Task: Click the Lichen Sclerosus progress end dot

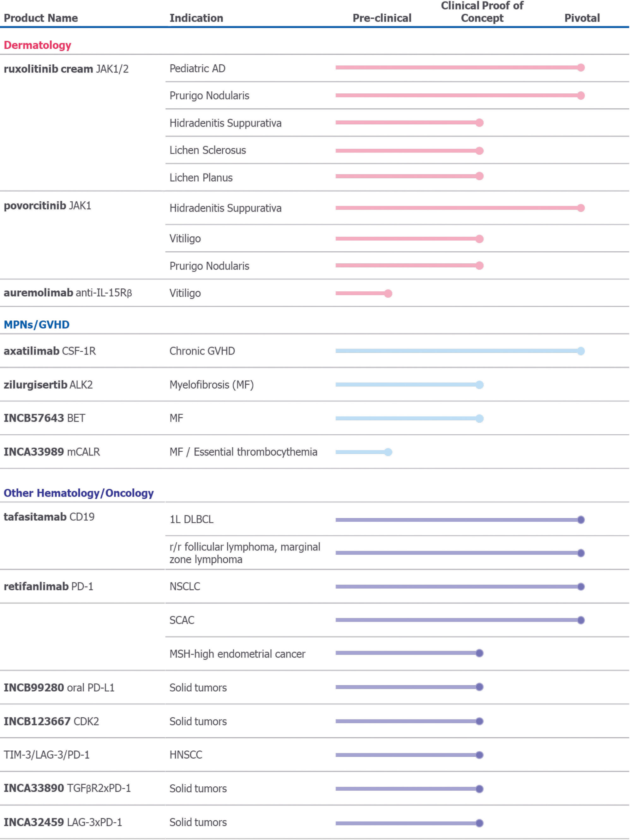Action: 480,151
